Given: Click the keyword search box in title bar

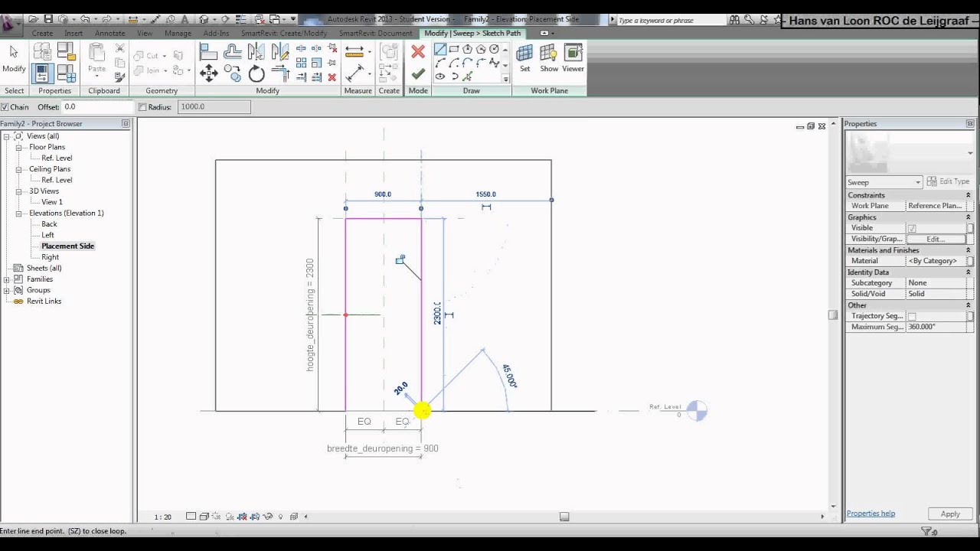Looking at the screenshot, I should pos(670,20).
